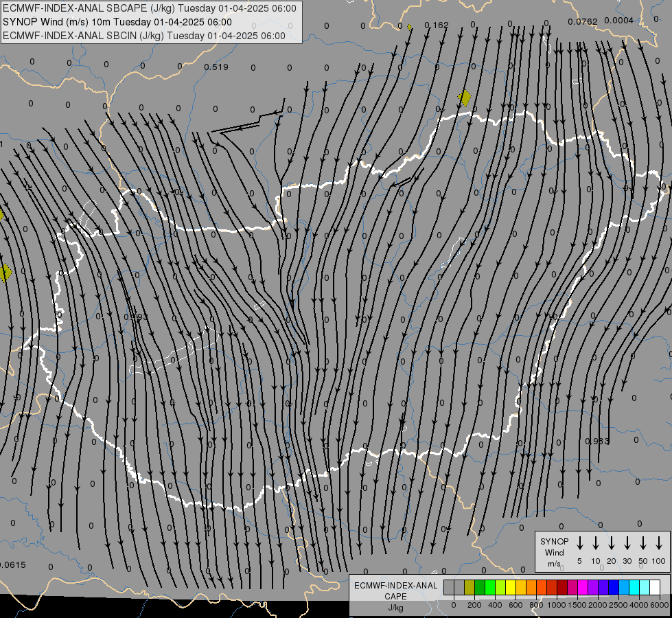Click the 0.0762 value on the map
672x618 pixels.
pyautogui.click(x=583, y=21)
